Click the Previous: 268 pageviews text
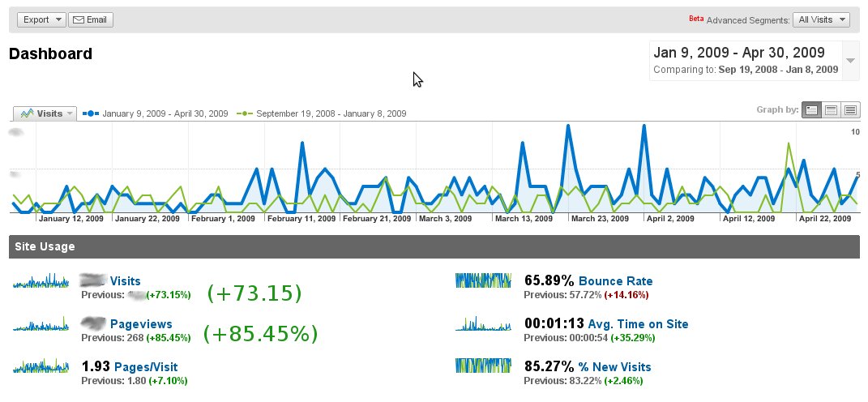 click(x=113, y=338)
